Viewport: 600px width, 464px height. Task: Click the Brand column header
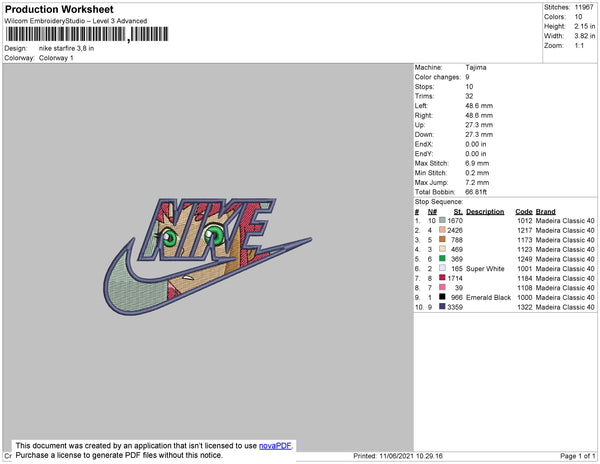point(545,212)
